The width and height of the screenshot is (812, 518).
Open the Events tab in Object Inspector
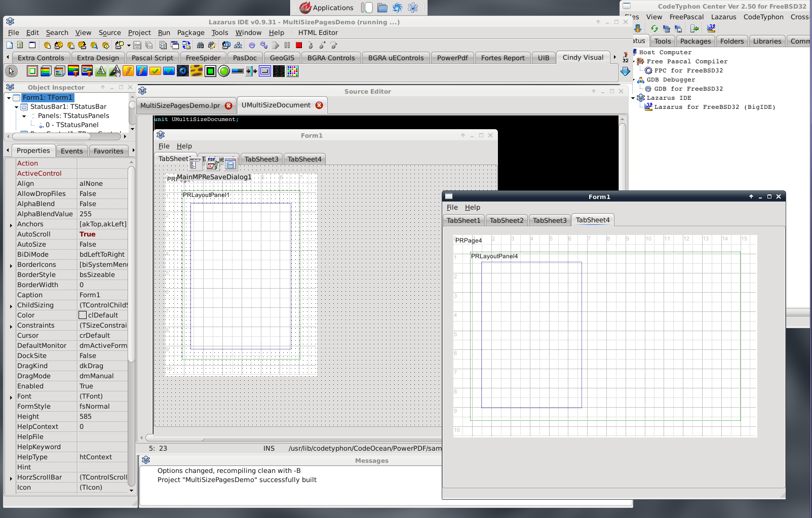click(71, 151)
